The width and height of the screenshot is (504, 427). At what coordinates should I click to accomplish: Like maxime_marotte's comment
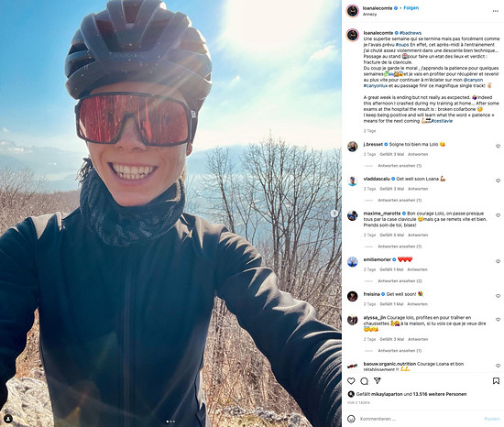point(498,215)
